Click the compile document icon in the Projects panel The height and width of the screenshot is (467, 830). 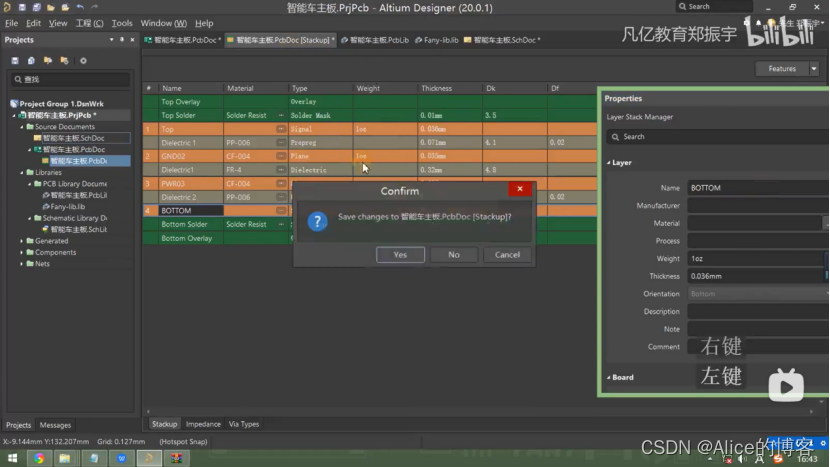[31, 60]
